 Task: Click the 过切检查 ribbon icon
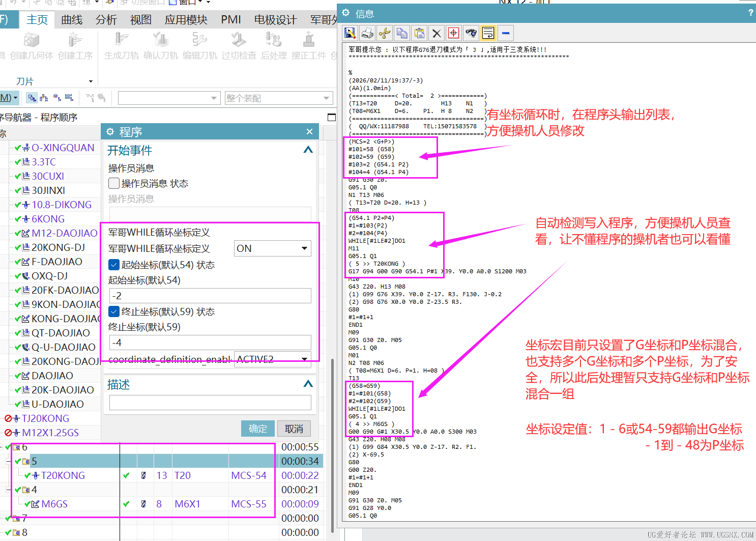[x=239, y=39]
